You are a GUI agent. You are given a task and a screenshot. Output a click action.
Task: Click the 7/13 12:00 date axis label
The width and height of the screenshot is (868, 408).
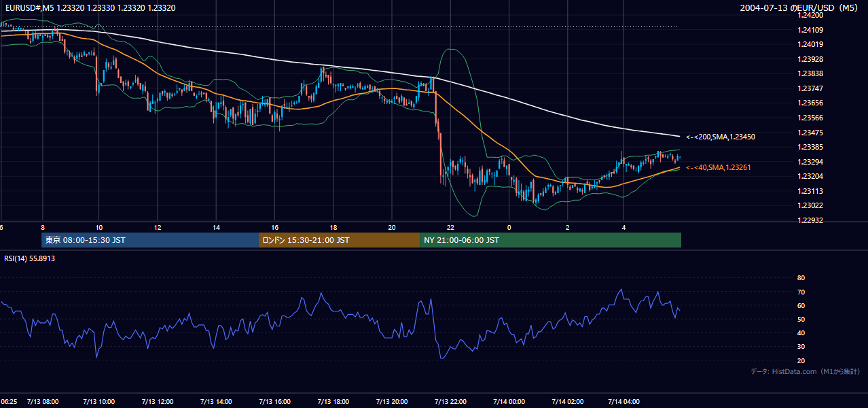coord(157,401)
